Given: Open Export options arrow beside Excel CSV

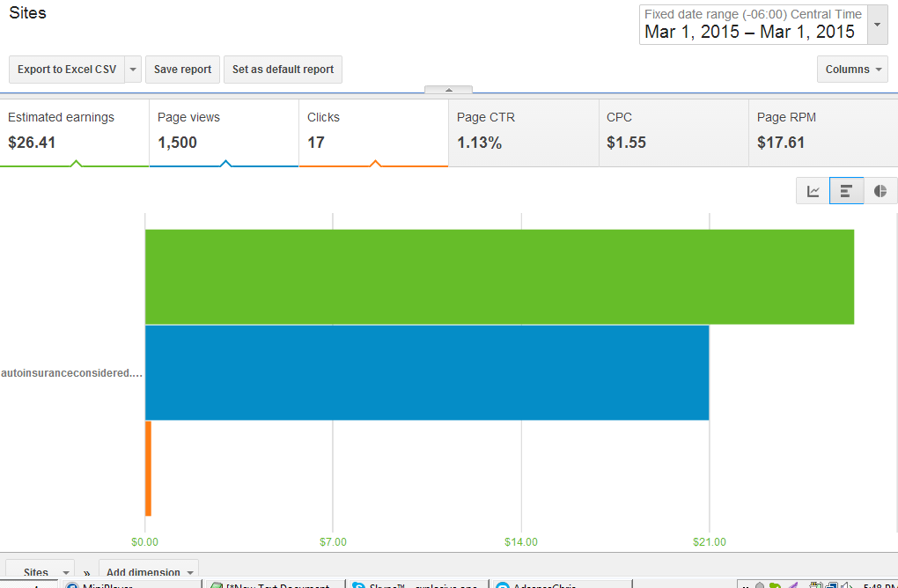Looking at the screenshot, I should [133, 70].
